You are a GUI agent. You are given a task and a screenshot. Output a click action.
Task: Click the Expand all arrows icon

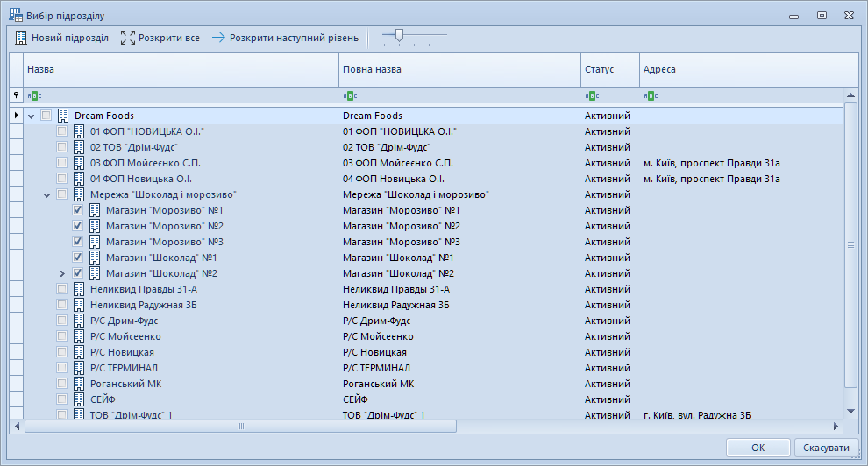pyautogui.click(x=128, y=38)
